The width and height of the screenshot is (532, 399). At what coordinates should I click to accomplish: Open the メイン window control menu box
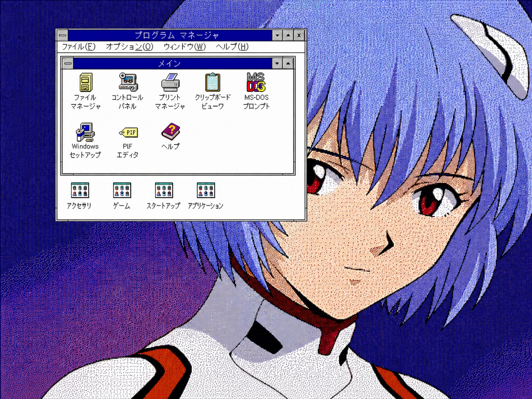[x=68, y=63]
